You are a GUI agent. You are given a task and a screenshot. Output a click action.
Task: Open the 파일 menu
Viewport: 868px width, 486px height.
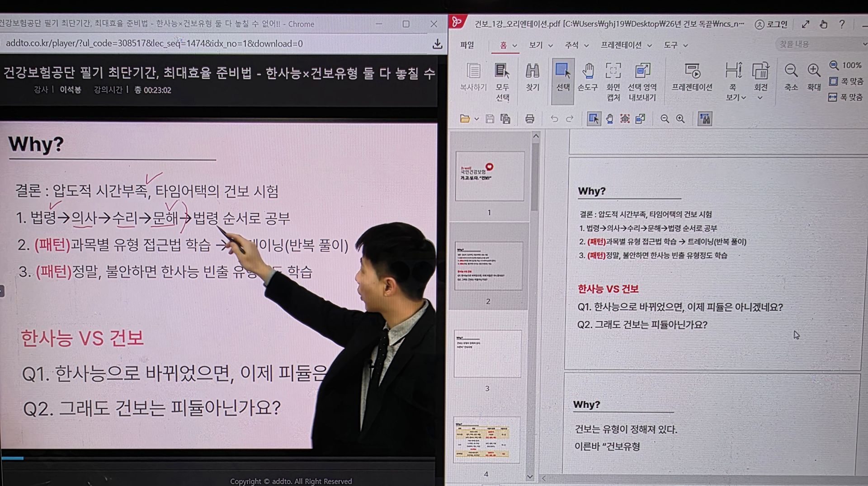(x=467, y=45)
